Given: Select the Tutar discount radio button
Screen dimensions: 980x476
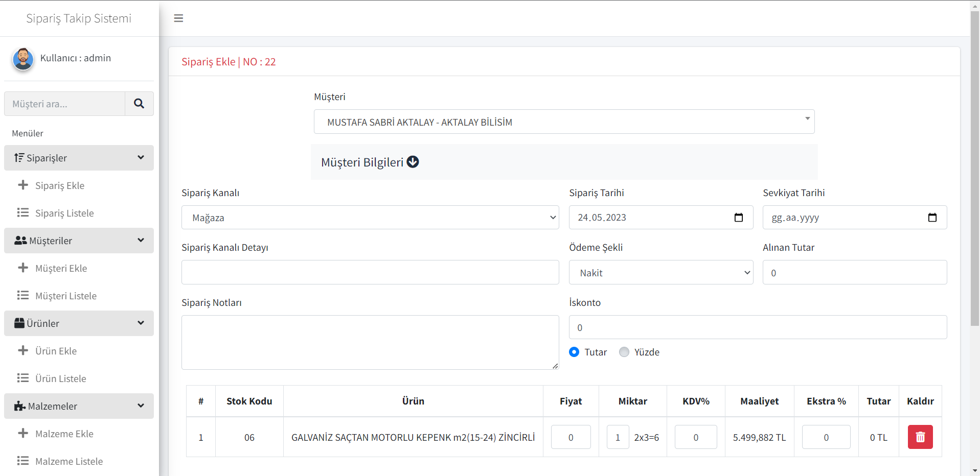Looking at the screenshot, I should pyautogui.click(x=574, y=352).
